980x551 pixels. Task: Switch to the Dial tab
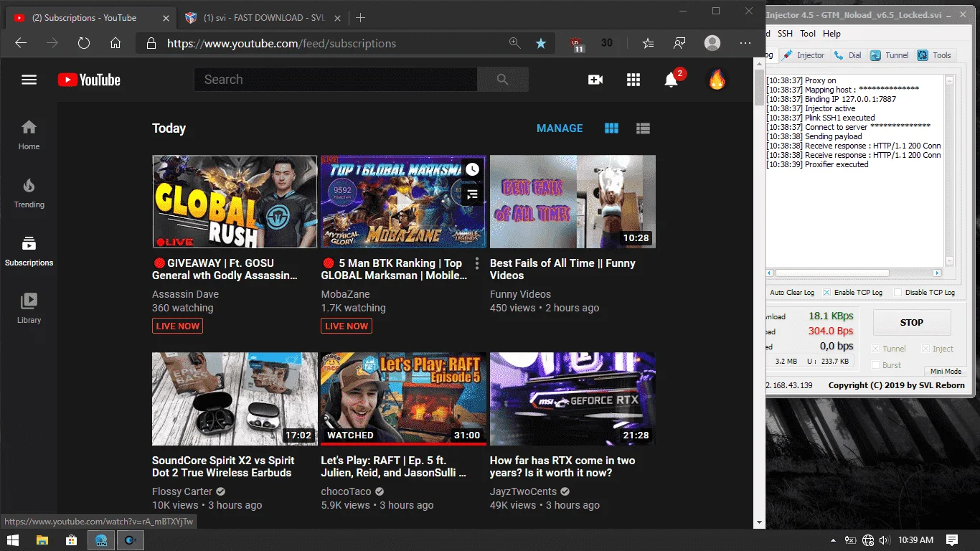click(x=848, y=55)
